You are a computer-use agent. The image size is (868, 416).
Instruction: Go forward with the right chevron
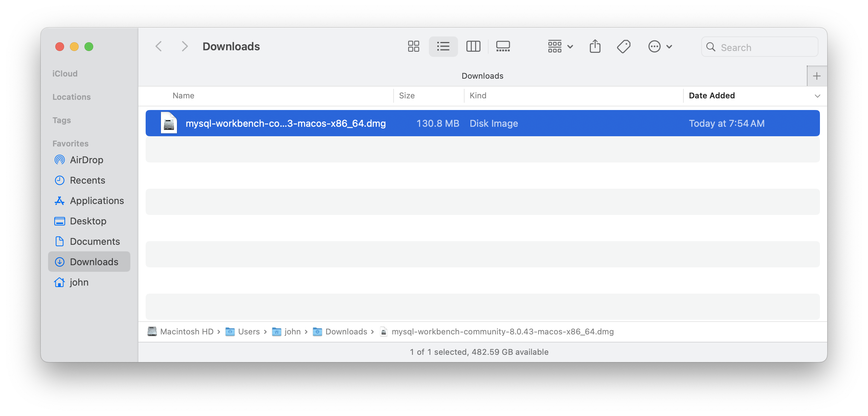185,47
